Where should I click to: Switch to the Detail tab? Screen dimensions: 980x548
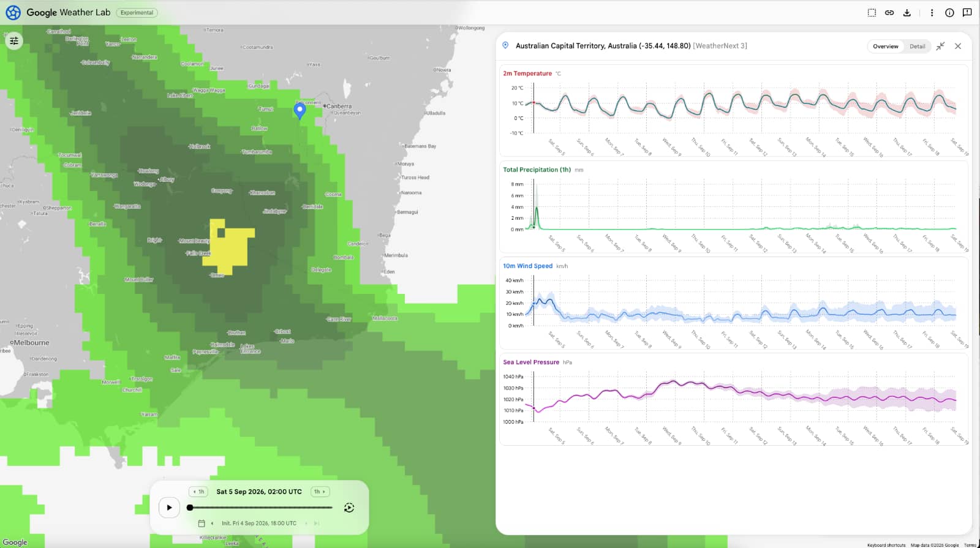point(917,47)
